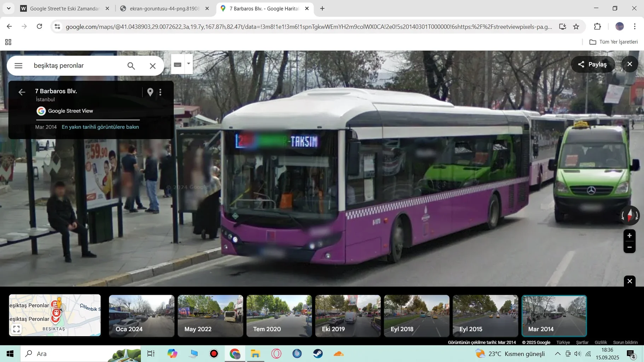Click the search magnifier icon
644x362 pixels.
pos(131,66)
